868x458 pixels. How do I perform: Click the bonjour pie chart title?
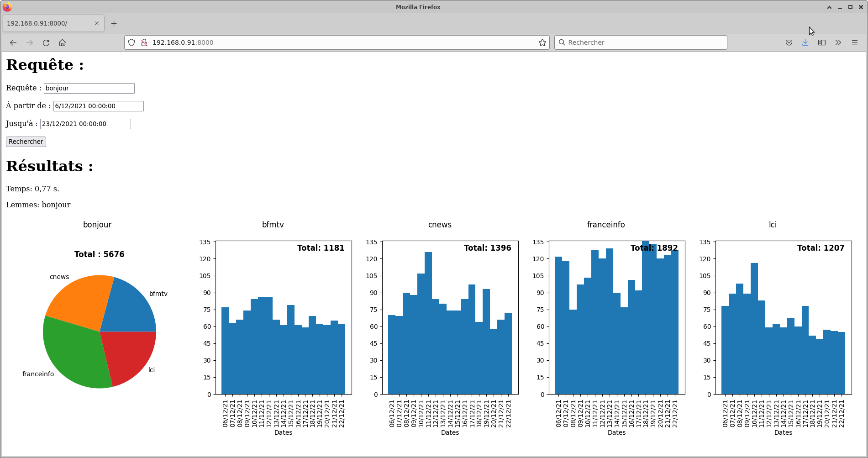[97, 225]
